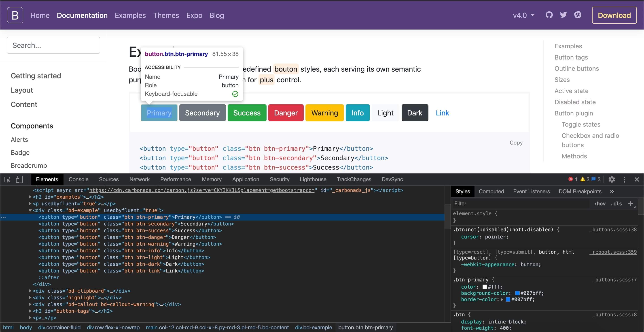Select the btn-danger button DOM row

[127, 237]
